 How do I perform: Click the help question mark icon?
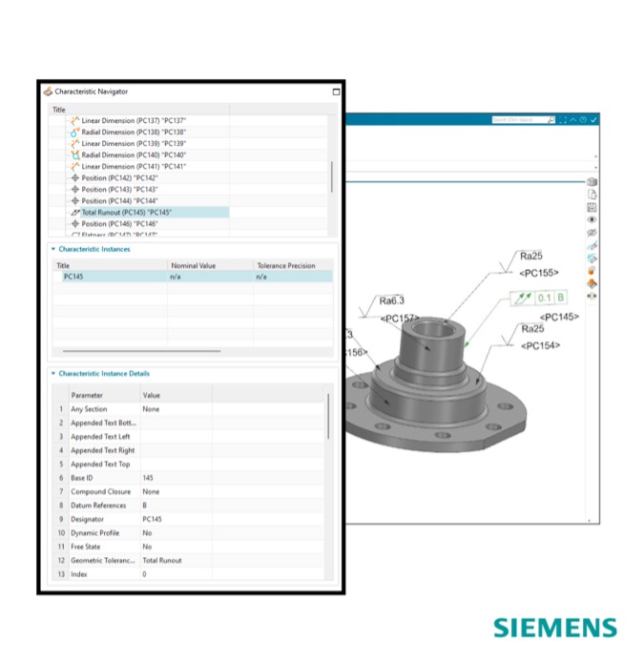tap(583, 120)
